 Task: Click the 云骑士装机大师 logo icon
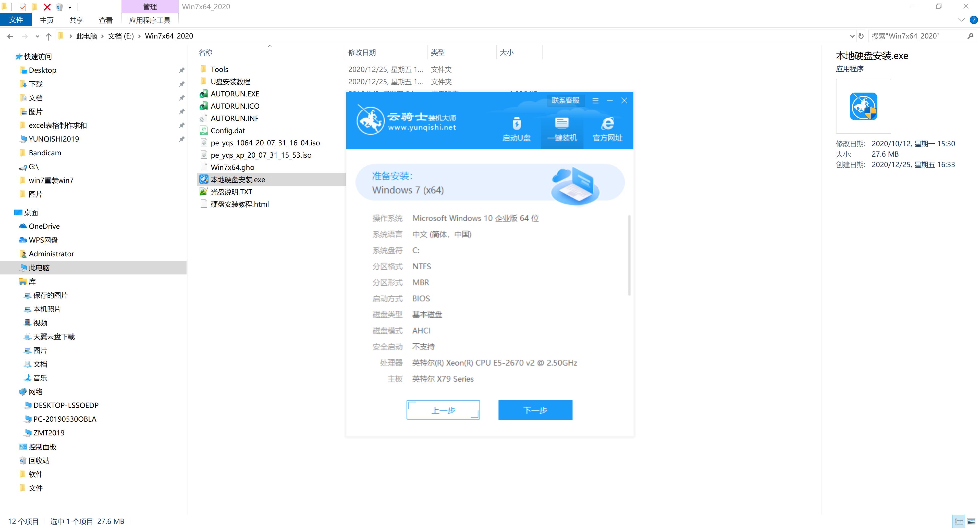pyautogui.click(x=369, y=122)
